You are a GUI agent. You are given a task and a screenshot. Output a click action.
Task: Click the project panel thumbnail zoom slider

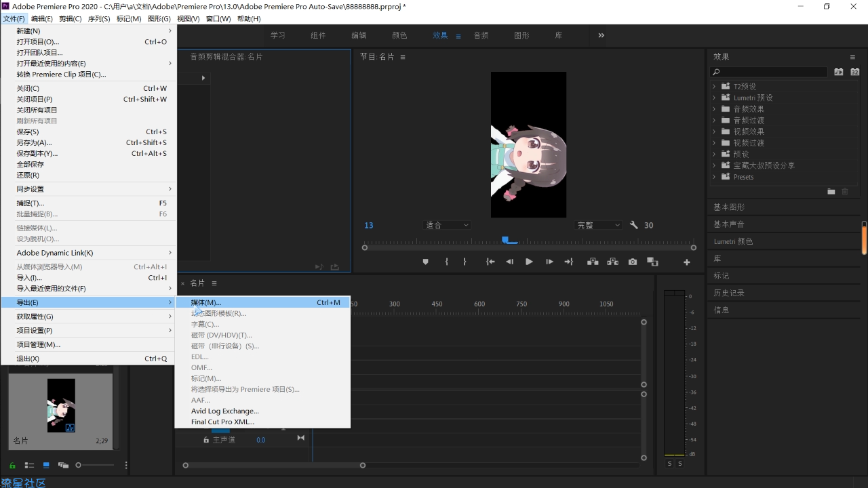tap(95, 465)
